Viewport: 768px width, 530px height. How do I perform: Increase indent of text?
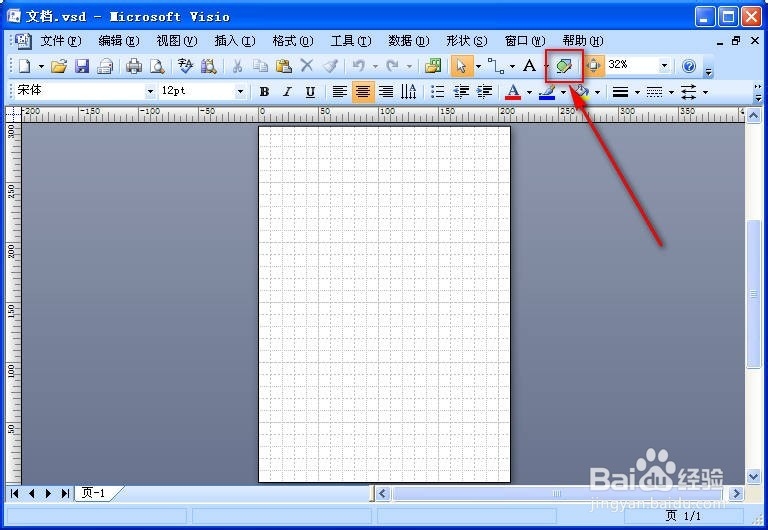484,92
